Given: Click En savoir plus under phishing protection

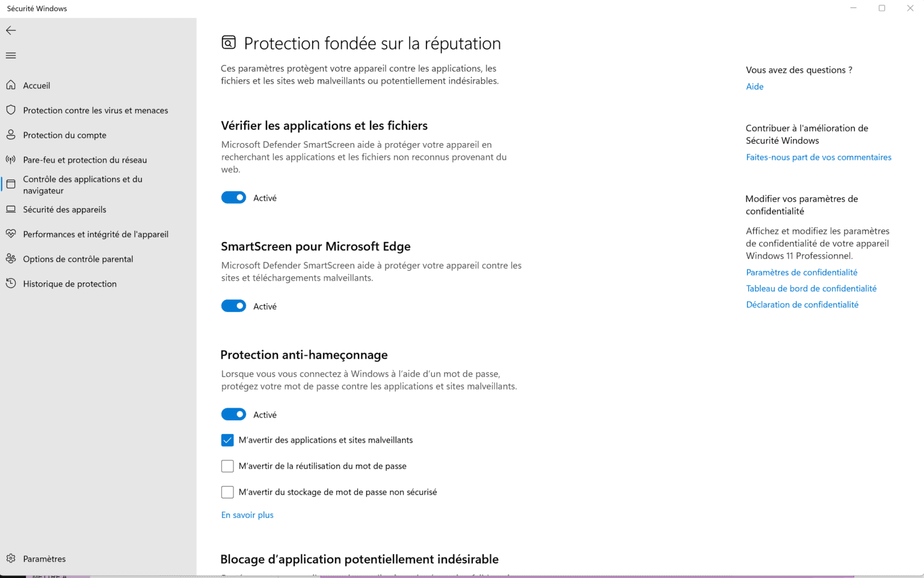Looking at the screenshot, I should (247, 515).
